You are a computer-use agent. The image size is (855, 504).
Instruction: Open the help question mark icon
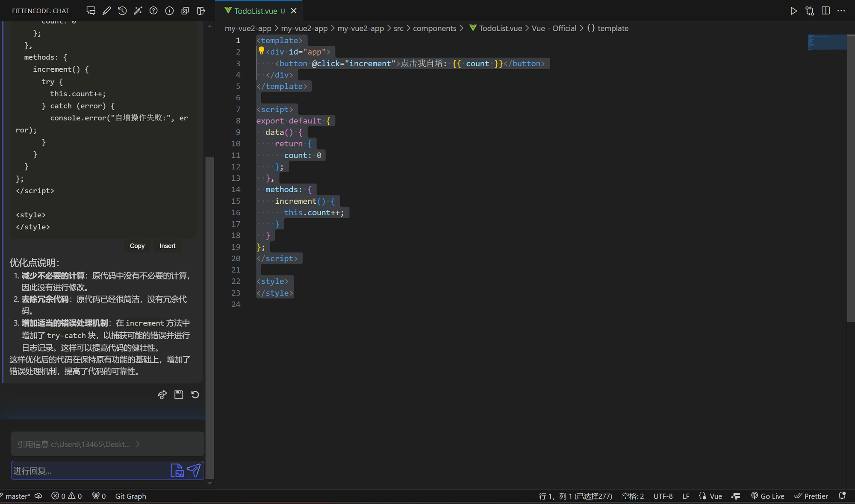coord(153,11)
